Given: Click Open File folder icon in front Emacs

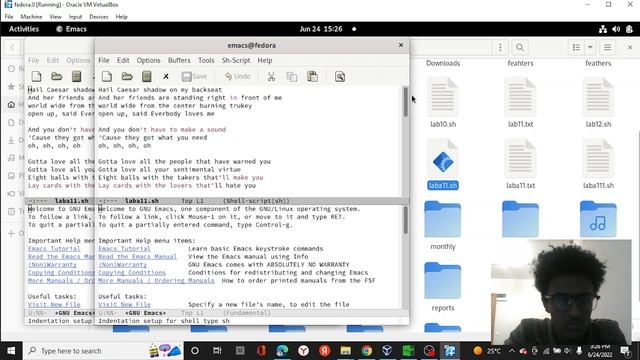Looking at the screenshot, I should click(x=127, y=76).
